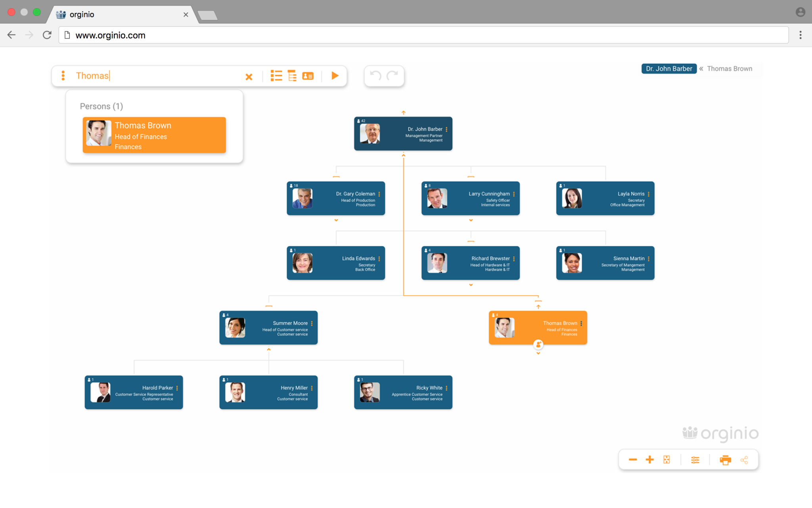The width and height of the screenshot is (812, 508).
Task: Click the layout settings icon
Action: [x=695, y=460]
